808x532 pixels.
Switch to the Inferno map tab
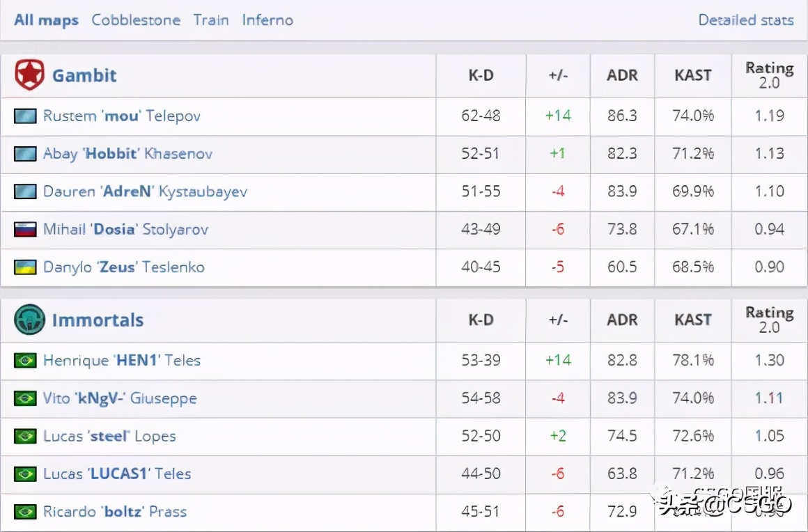(x=267, y=20)
